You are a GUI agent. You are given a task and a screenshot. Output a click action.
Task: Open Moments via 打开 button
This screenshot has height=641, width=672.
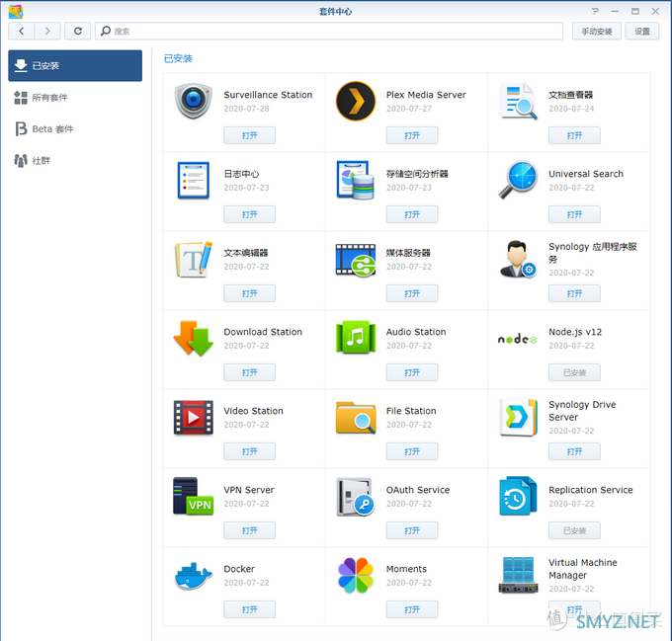pos(412,609)
